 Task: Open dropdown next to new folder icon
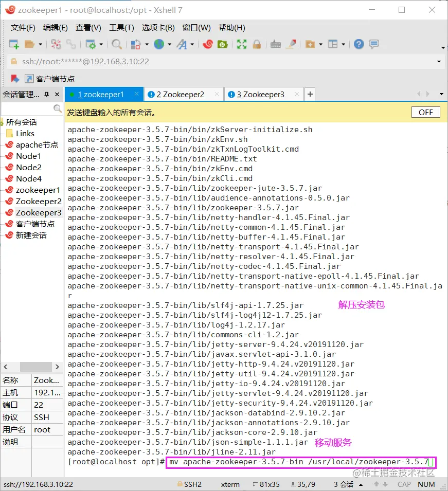pos(320,44)
